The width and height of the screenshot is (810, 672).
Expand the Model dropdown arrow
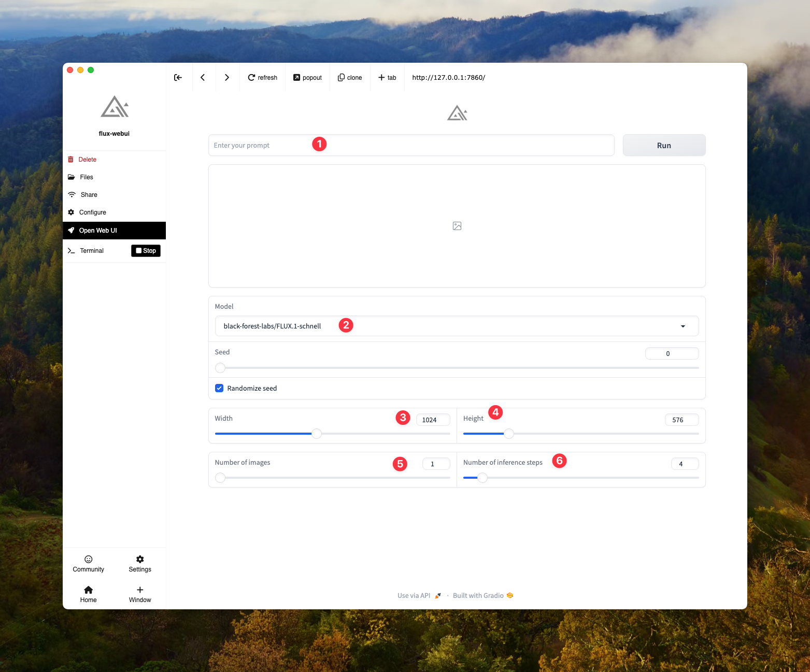coord(683,326)
